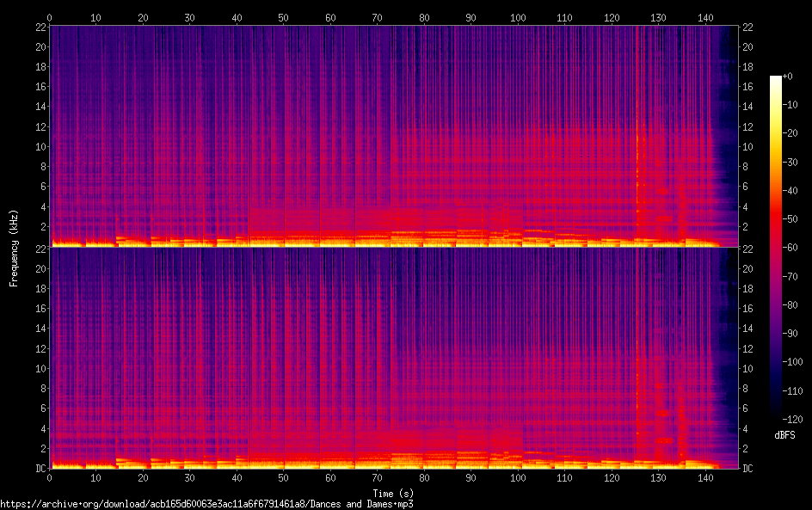Click the 0 second mark on the top time axis

[50, 18]
